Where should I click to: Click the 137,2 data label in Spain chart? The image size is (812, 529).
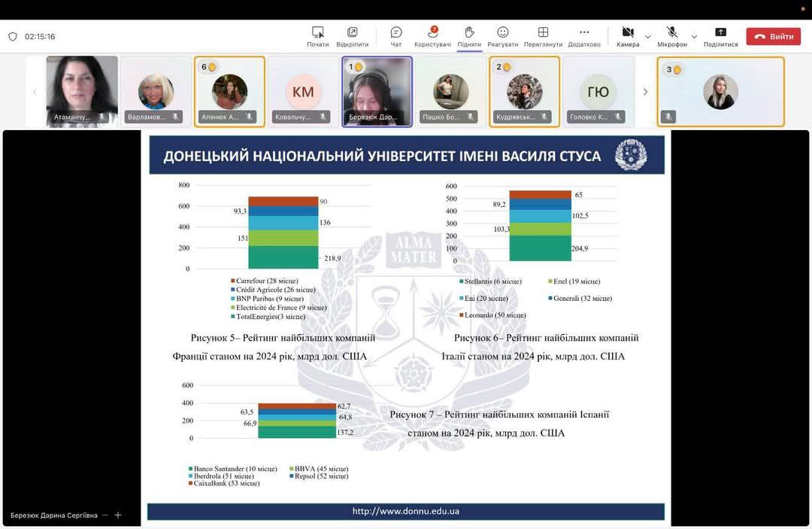pos(345,432)
